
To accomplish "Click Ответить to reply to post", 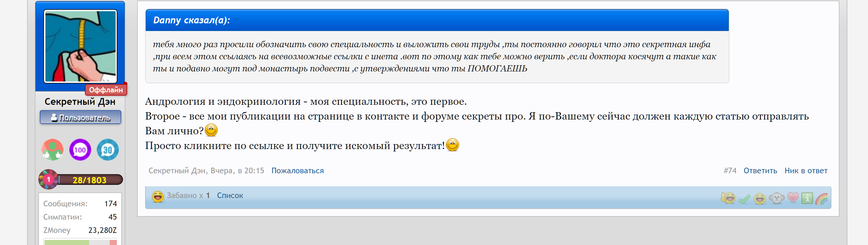I will 760,171.
